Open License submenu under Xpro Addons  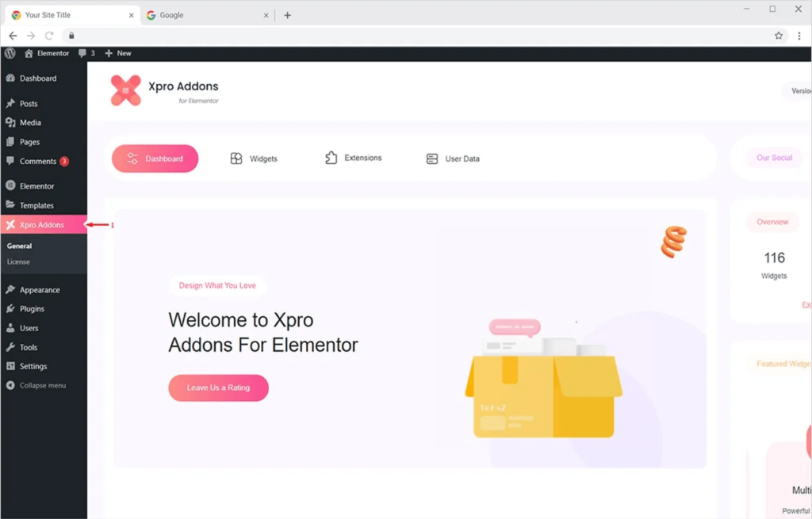(x=18, y=261)
